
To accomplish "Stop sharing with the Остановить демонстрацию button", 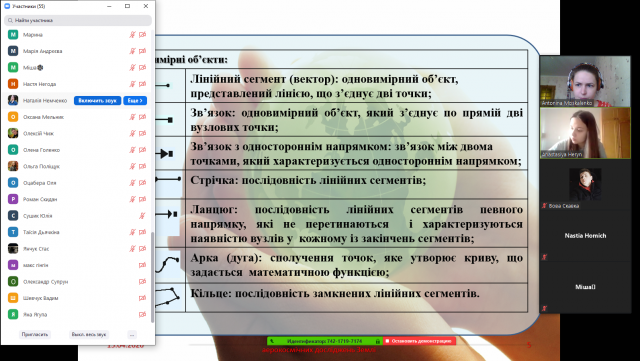I will [419, 341].
